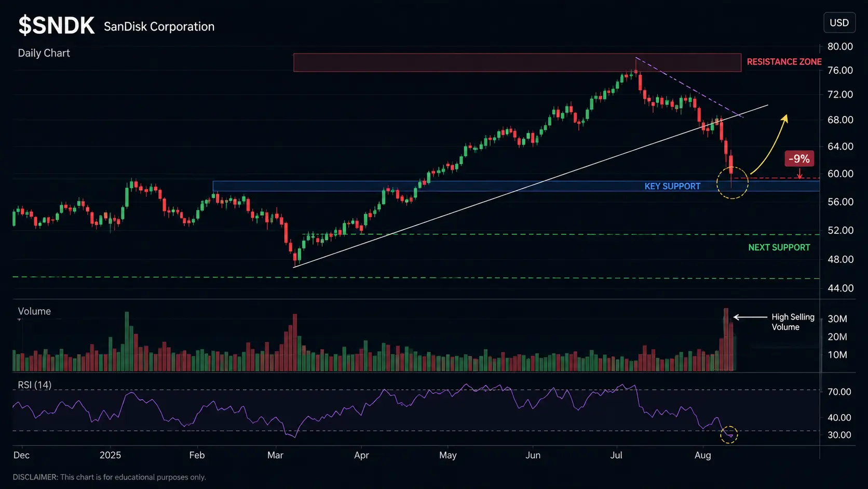The height and width of the screenshot is (489, 868).
Task: Select the 48.00 price axis label
Action: (x=840, y=259)
